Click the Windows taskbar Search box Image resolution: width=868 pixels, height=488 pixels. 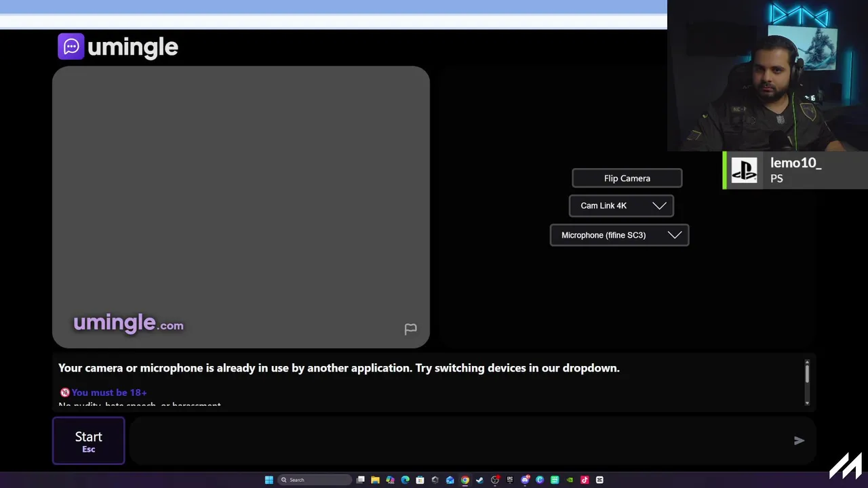click(x=314, y=480)
